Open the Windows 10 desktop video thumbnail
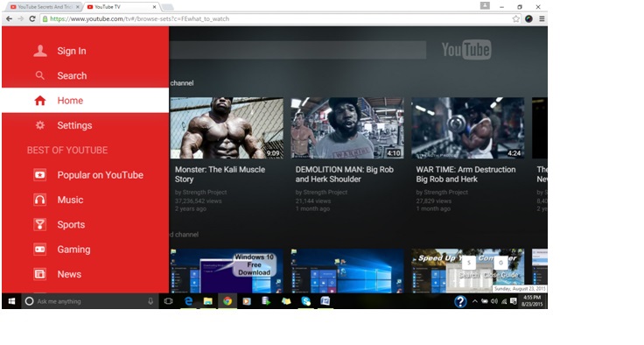This screenshot has height=345, width=644. point(347,271)
